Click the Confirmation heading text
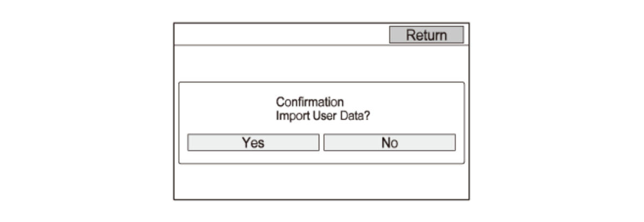 point(310,102)
